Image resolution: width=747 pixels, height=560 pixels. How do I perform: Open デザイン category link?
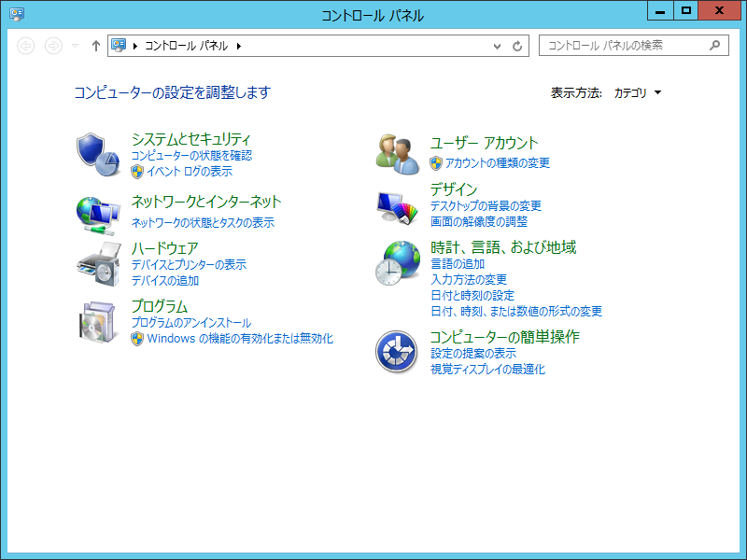454,189
